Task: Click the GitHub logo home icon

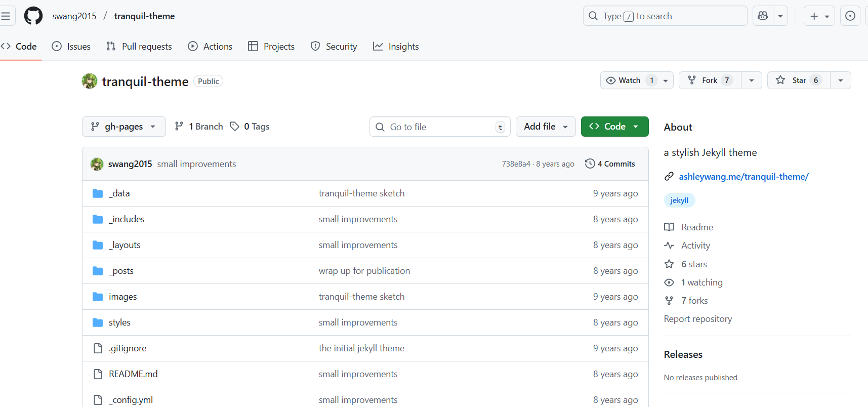Action: (33, 16)
